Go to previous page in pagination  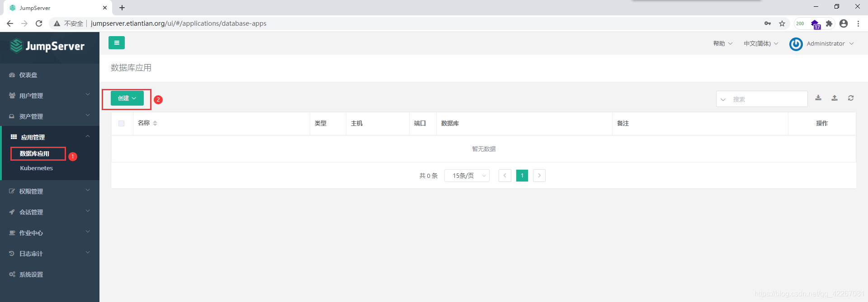point(505,176)
